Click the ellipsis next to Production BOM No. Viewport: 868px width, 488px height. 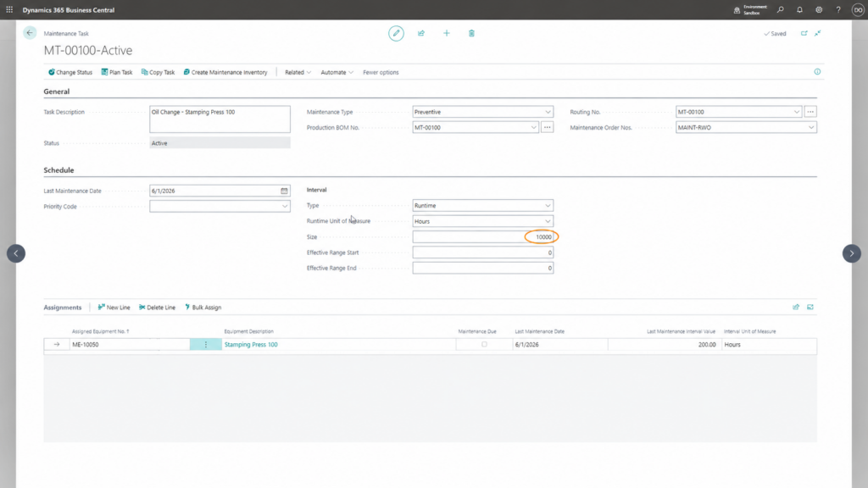click(x=547, y=127)
